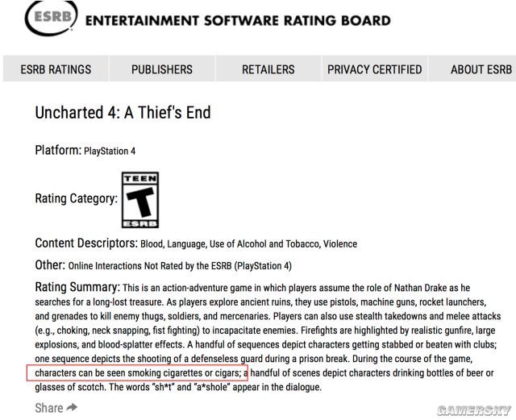The height and width of the screenshot is (420, 516).
Task: Click the Teen rating badge icon
Action: 139,199
